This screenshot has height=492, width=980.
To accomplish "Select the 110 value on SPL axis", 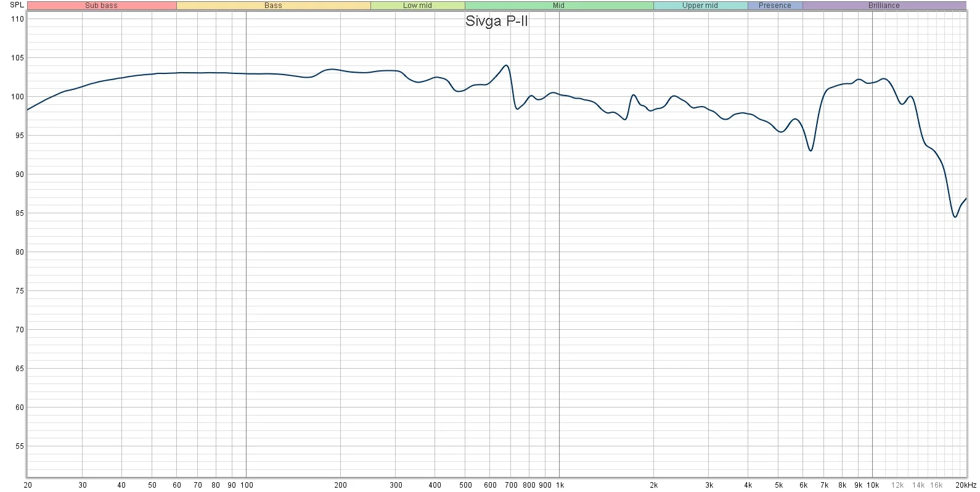I will [x=17, y=19].
